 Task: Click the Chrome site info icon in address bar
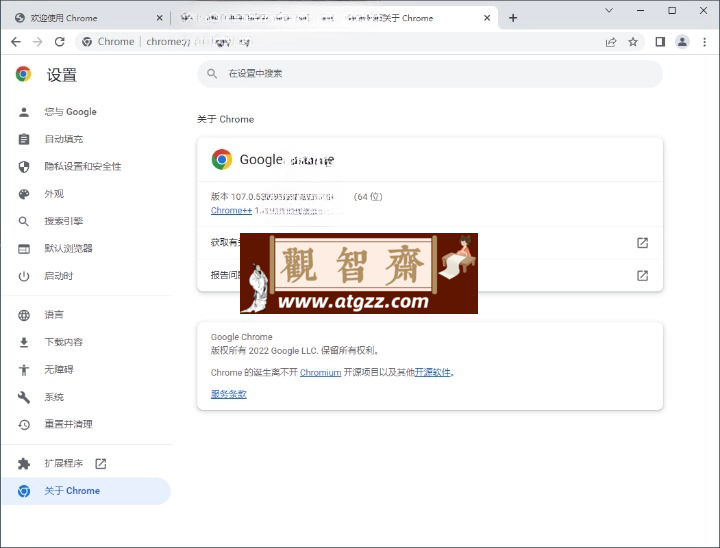coord(87,42)
